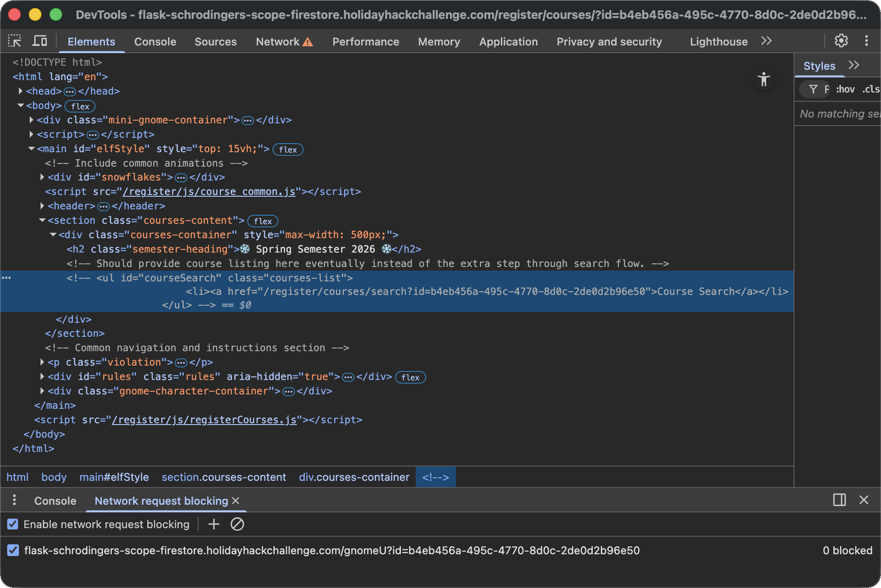Uncheck the gnomeU blocking pattern checkbox
This screenshot has height=588, width=881.
tap(13, 550)
